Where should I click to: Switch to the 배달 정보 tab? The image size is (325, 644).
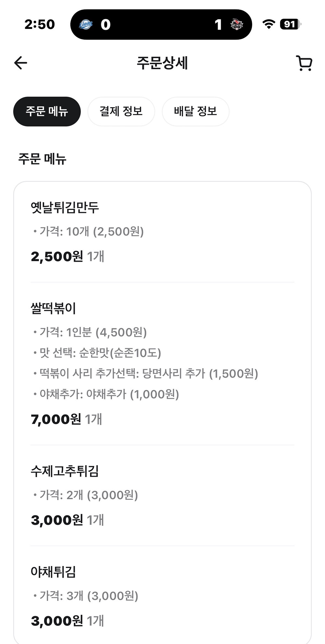196,111
